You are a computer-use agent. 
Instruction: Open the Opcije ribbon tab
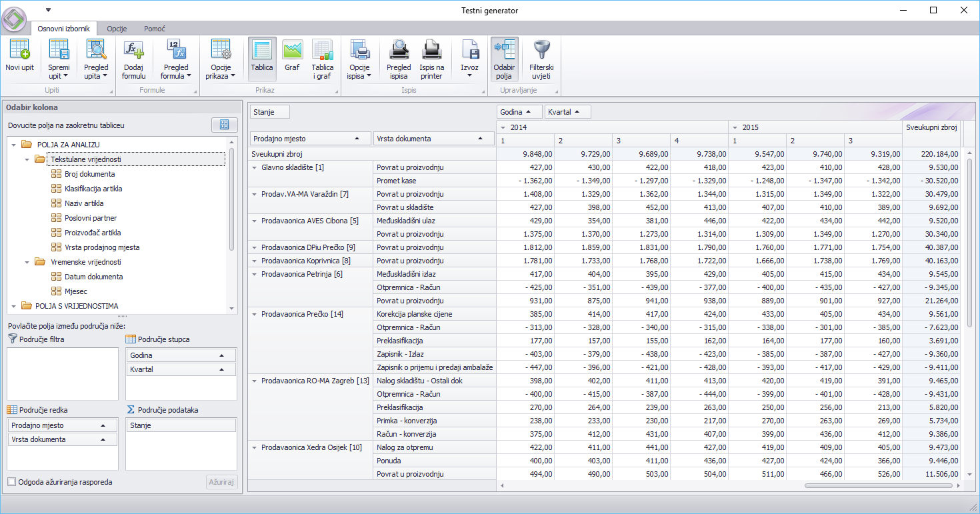coord(117,29)
